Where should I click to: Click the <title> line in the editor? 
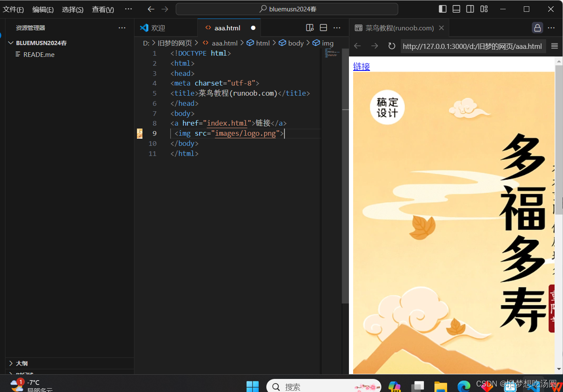pyautogui.click(x=240, y=93)
